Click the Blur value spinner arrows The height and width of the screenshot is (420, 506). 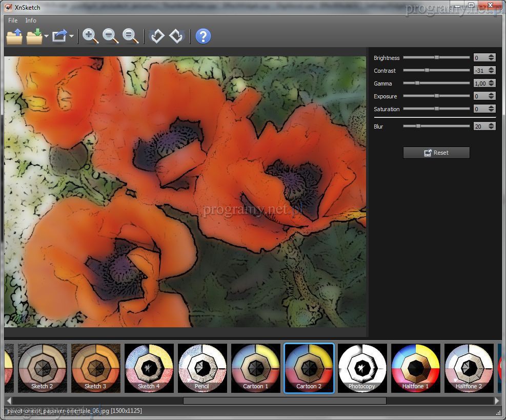click(492, 126)
